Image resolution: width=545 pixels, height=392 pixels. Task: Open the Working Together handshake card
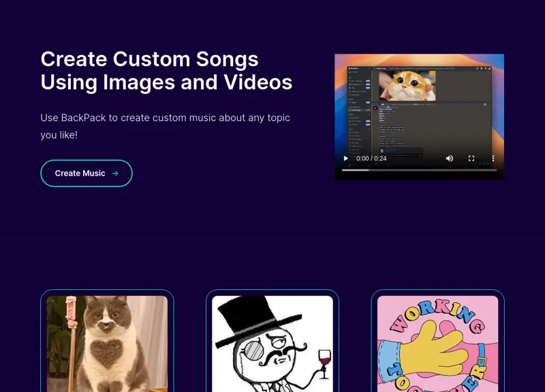(x=437, y=344)
